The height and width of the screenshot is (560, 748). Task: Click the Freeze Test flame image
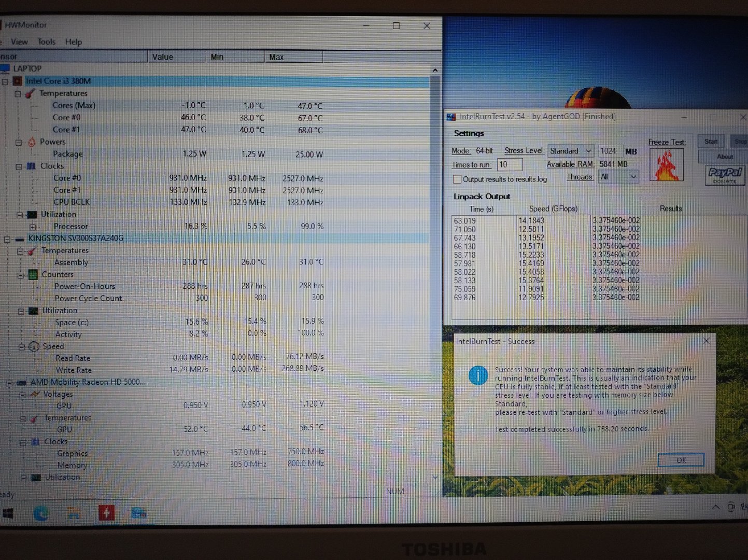pyautogui.click(x=667, y=164)
